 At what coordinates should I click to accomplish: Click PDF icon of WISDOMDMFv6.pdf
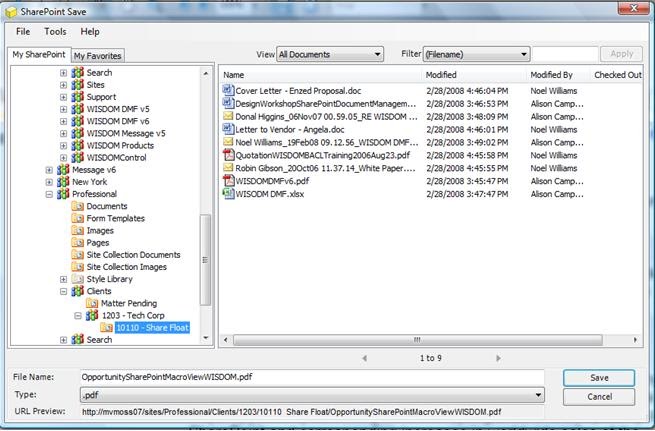point(228,181)
